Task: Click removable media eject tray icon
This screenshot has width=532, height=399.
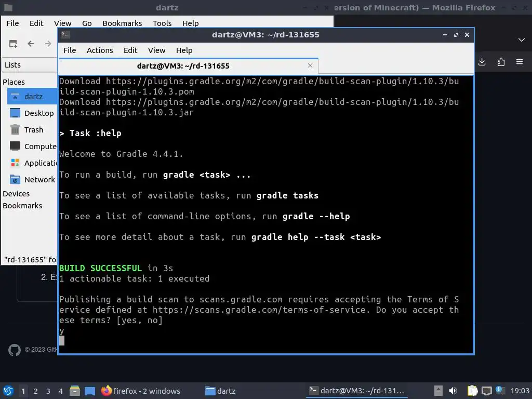Action: click(x=438, y=391)
